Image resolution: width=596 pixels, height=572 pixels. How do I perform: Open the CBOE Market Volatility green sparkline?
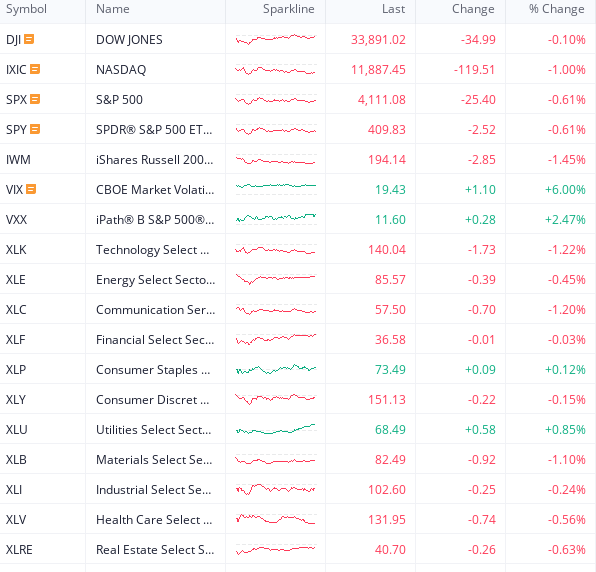(276, 189)
